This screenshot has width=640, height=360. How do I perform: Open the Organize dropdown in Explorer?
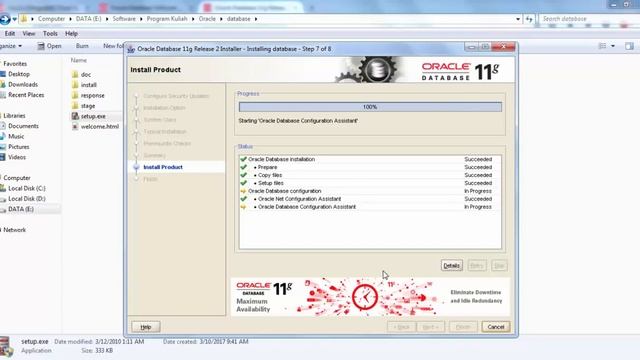11,46
